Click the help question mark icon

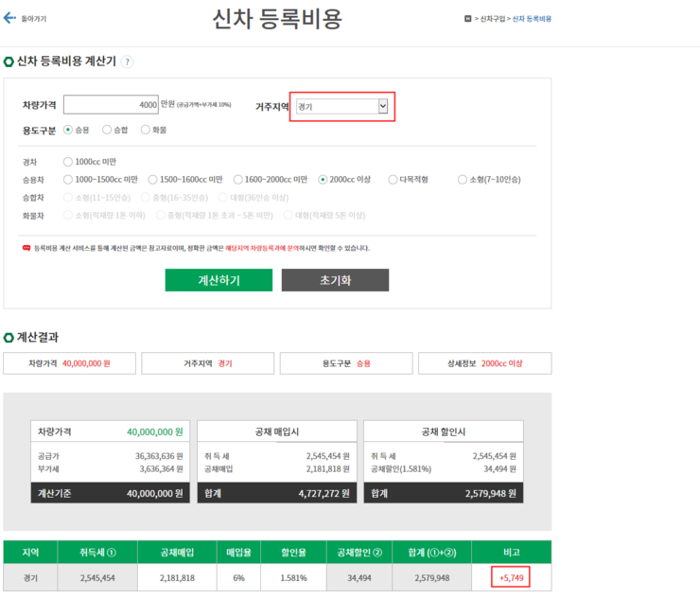(x=127, y=62)
